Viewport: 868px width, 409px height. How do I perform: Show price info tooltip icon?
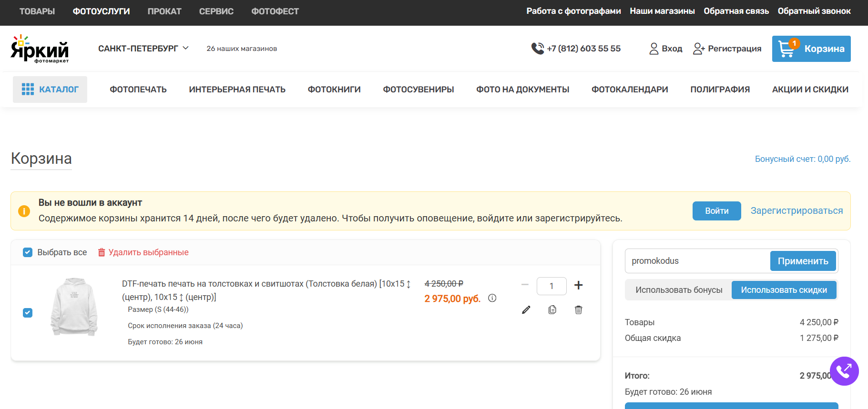[x=492, y=298]
